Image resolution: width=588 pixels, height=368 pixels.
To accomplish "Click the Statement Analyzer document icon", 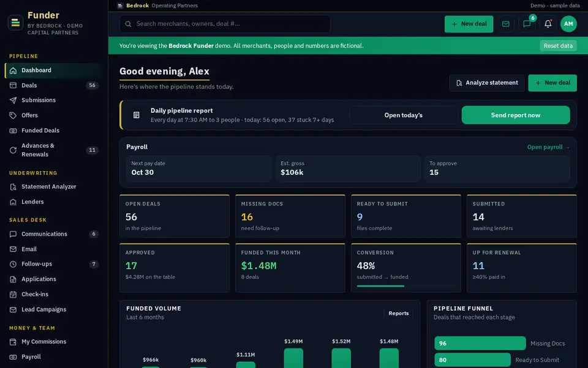I will click(x=13, y=187).
